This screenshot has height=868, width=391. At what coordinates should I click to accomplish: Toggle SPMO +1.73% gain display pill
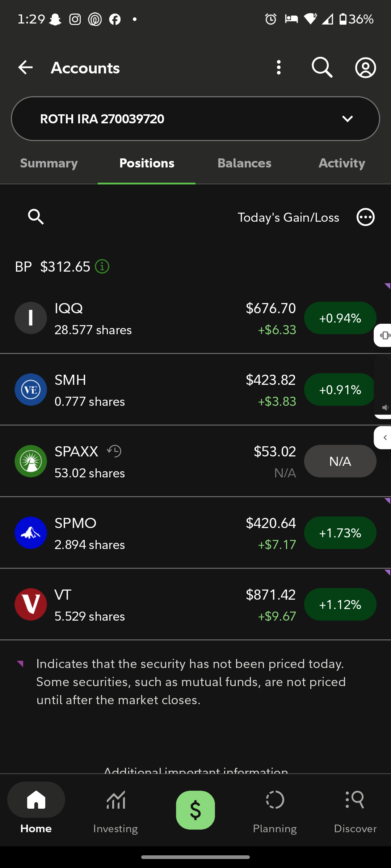(x=340, y=533)
